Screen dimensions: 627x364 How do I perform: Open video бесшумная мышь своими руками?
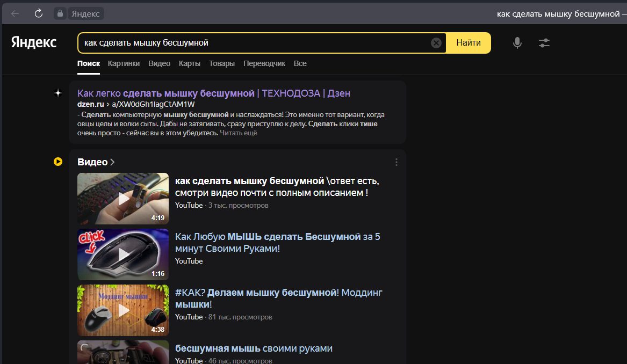point(254,348)
